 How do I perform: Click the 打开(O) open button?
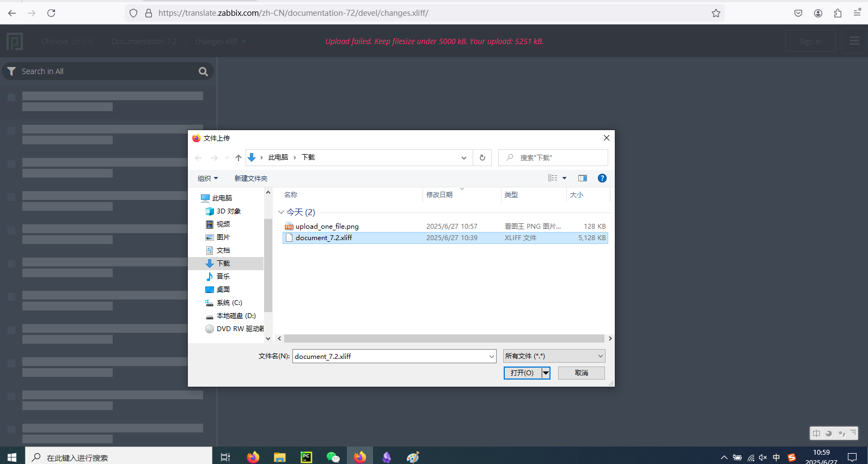(522, 373)
